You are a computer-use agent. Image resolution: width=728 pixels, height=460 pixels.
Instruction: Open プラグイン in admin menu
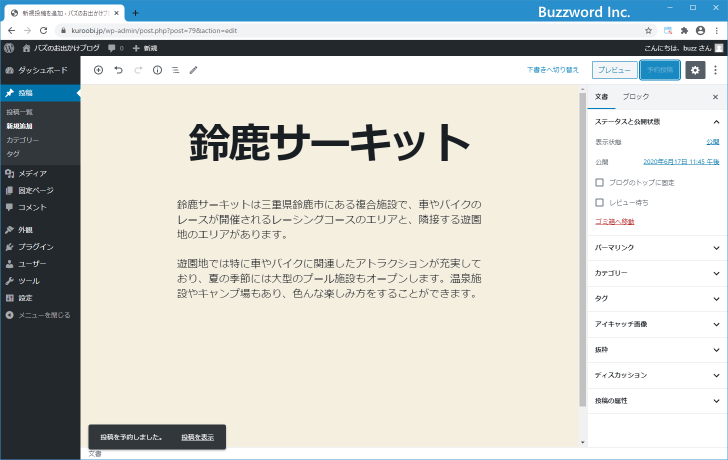(40, 247)
